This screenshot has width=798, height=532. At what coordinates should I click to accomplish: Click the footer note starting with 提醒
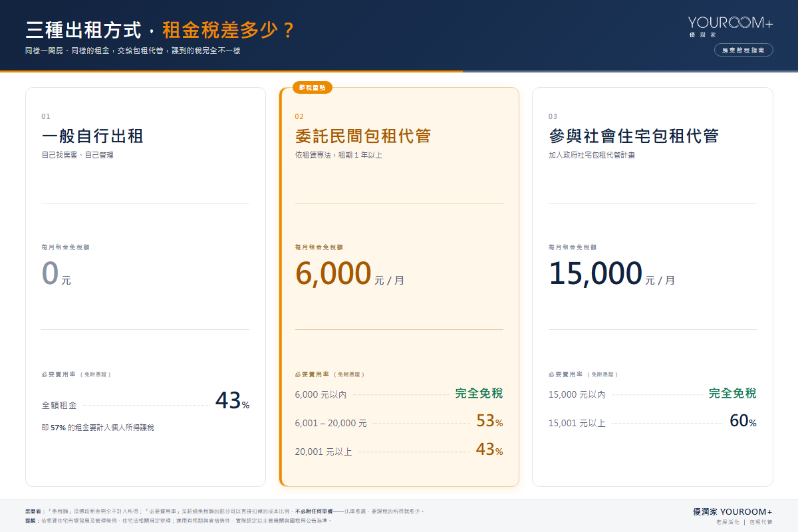tap(178, 521)
